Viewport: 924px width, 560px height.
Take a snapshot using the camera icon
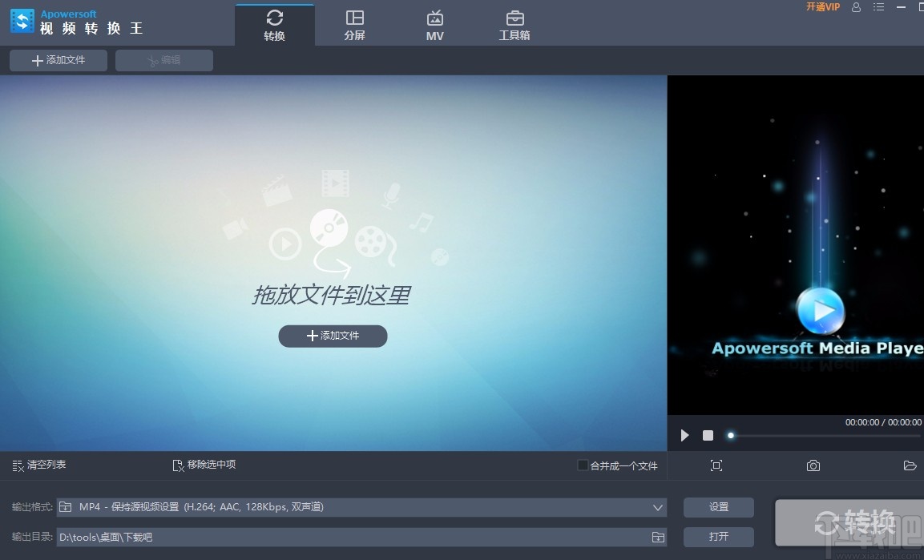point(813,465)
